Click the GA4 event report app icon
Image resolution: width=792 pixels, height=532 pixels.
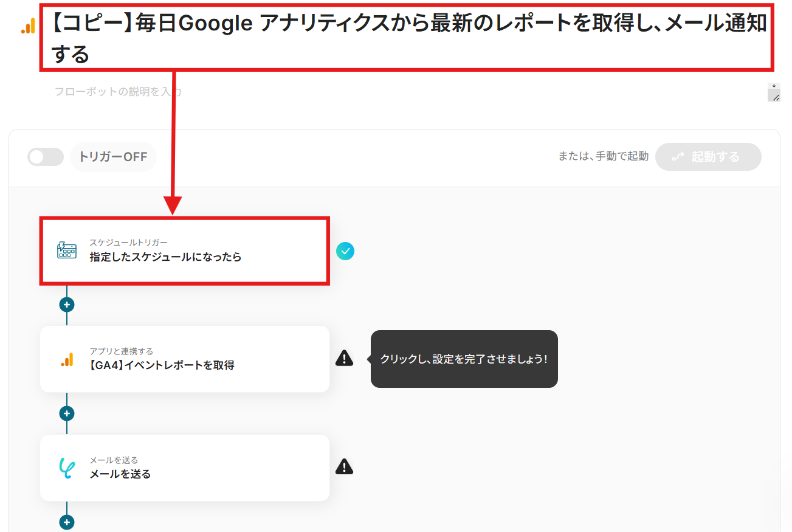click(x=67, y=359)
